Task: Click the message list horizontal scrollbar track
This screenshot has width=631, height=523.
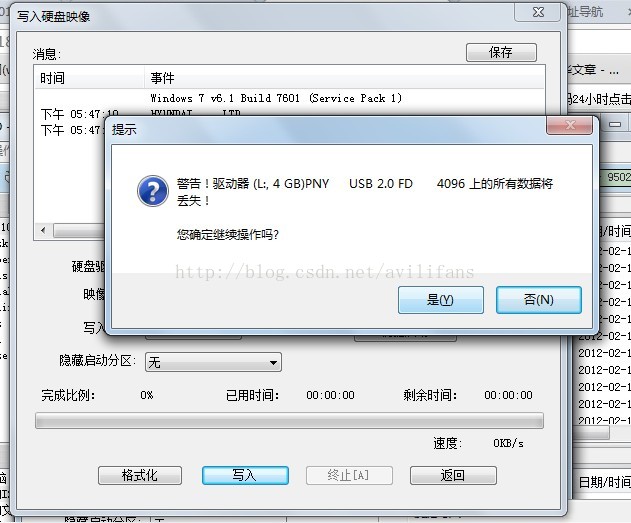Action: 78,231
